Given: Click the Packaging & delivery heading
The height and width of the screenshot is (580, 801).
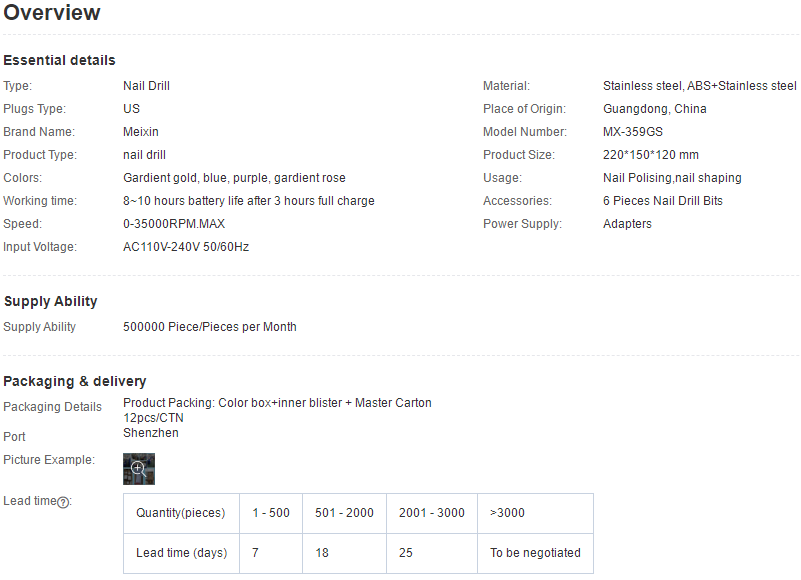Looking at the screenshot, I should 75,381.
